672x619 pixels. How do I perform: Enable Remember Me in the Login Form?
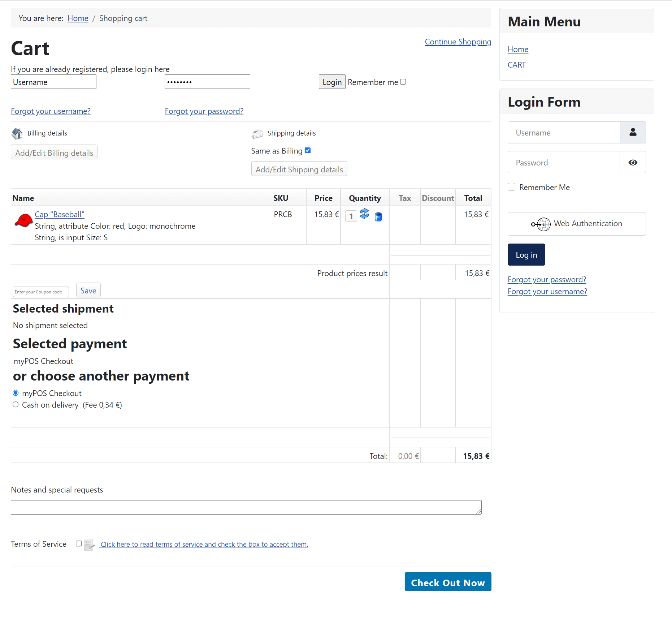tap(511, 187)
